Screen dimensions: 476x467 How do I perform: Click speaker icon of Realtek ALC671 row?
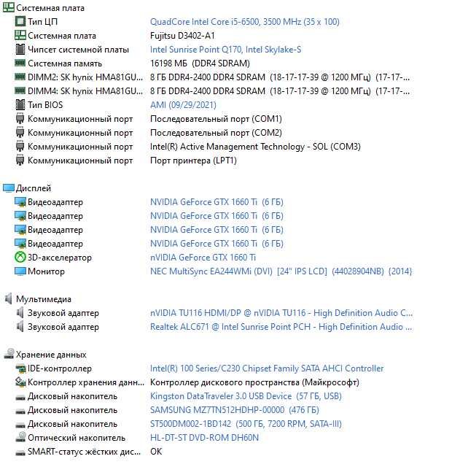20,327
